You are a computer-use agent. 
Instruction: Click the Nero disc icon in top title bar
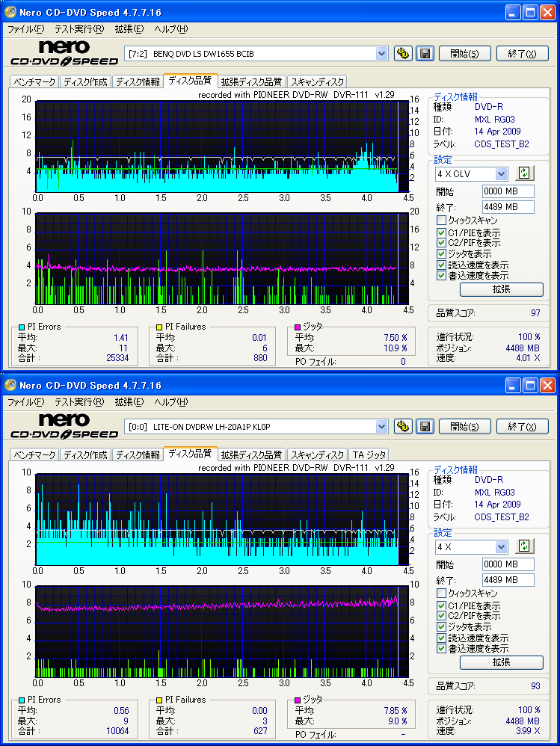point(10,12)
